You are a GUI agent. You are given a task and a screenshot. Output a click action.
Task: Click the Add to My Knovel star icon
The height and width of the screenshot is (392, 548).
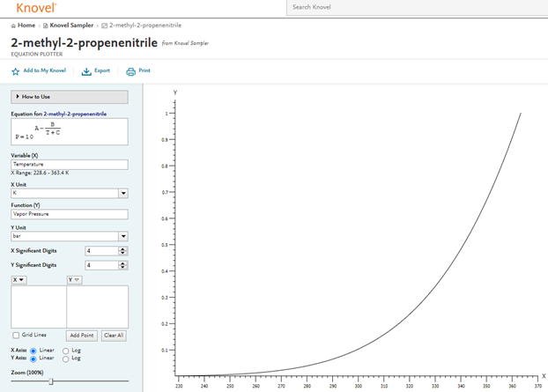pyautogui.click(x=16, y=71)
